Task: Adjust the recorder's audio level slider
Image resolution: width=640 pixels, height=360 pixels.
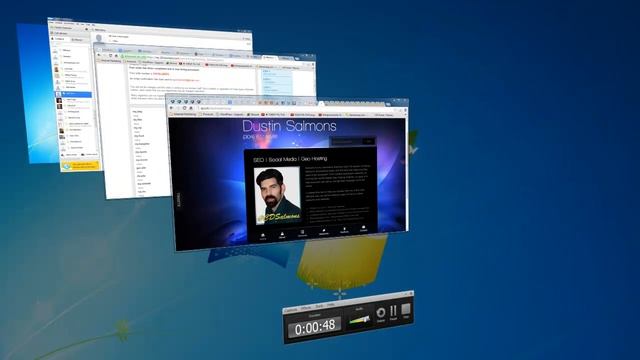Action: point(359,319)
